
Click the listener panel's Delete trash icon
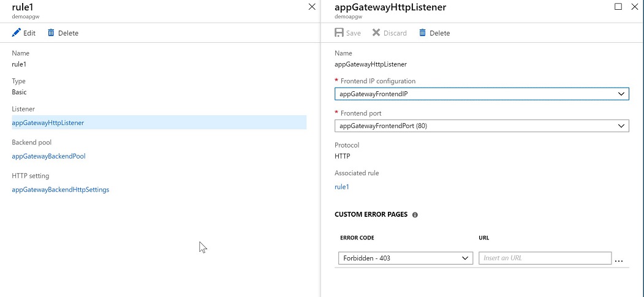423,33
